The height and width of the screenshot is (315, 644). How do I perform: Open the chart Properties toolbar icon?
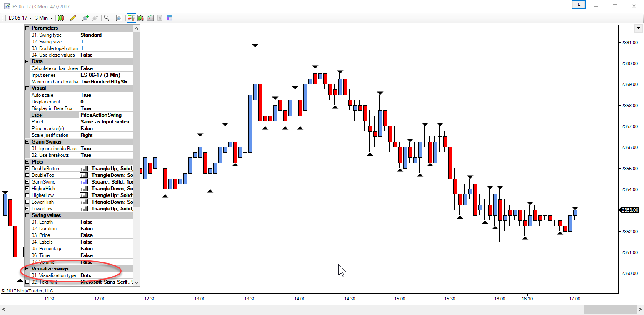pos(170,18)
